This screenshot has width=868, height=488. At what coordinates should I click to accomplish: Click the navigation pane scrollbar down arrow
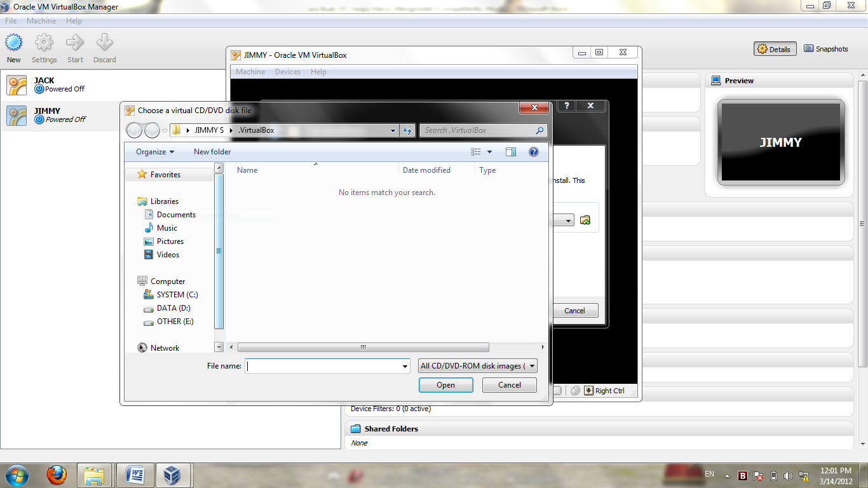pyautogui.click(x=219, y=348)
